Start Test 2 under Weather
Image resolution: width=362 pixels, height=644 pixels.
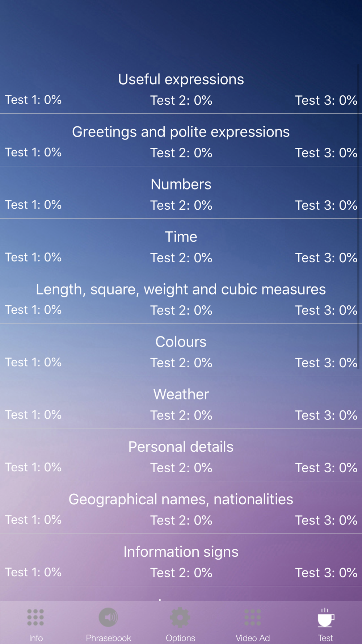(x=181, y=415)
